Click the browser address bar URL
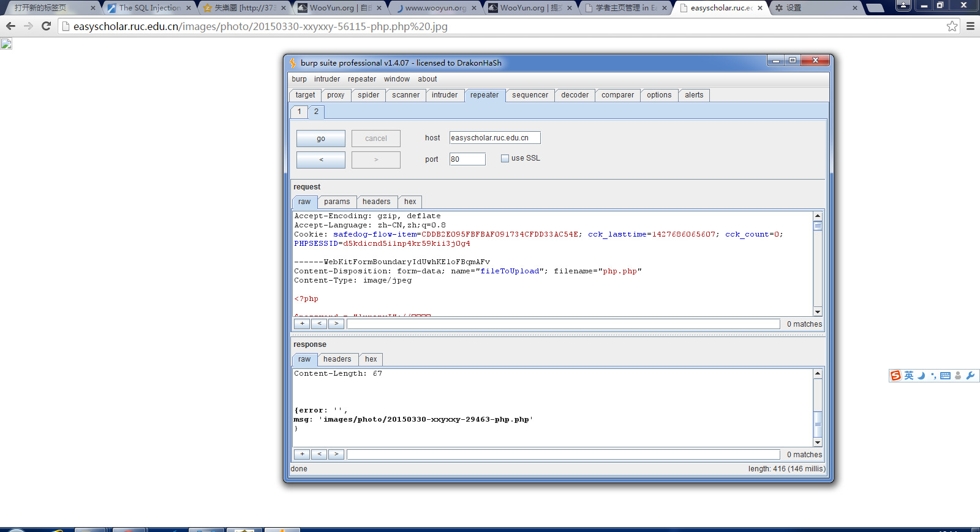The height and width of the screenshot is (532, 980). 260,26
